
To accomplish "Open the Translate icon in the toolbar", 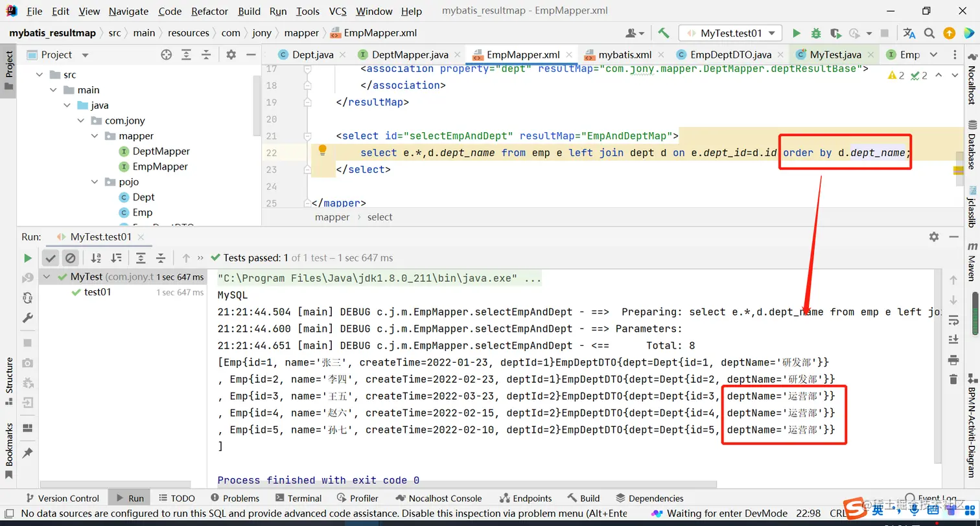I will (x=909, y=33).
